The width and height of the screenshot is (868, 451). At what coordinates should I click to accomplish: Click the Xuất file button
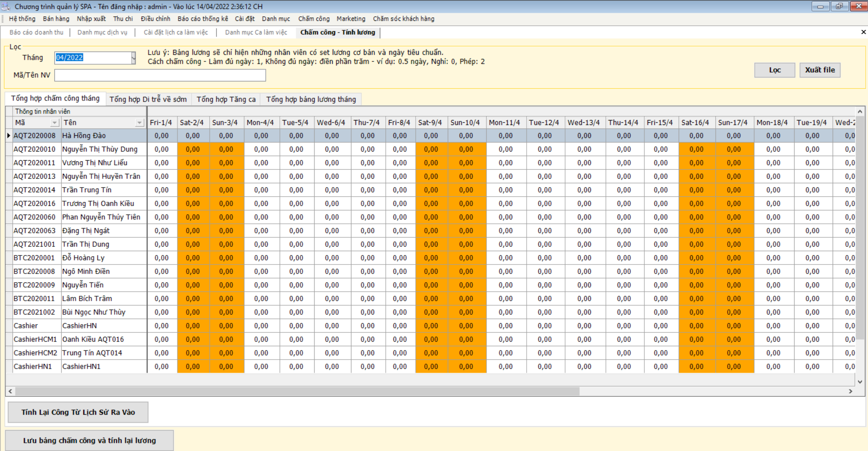pyautogui.click(x=820, y=70)
